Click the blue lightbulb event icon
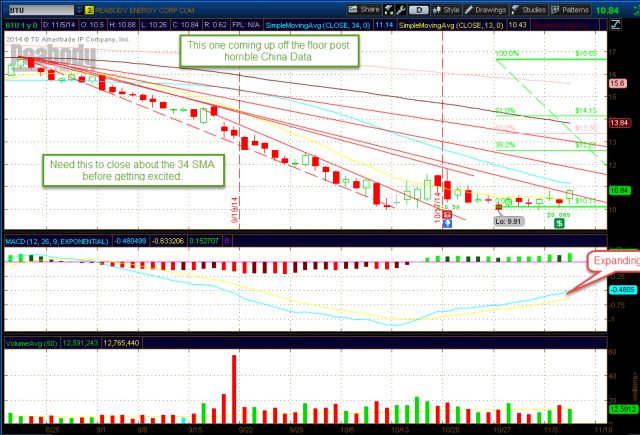 pyautogui.click(x=447, y=223)
